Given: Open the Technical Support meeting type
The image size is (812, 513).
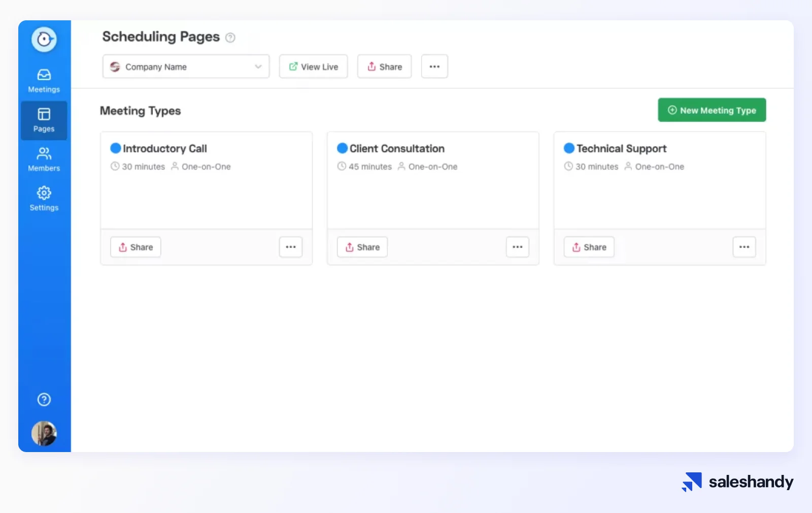Looking at the screenshot, I should tap(622, 149).
